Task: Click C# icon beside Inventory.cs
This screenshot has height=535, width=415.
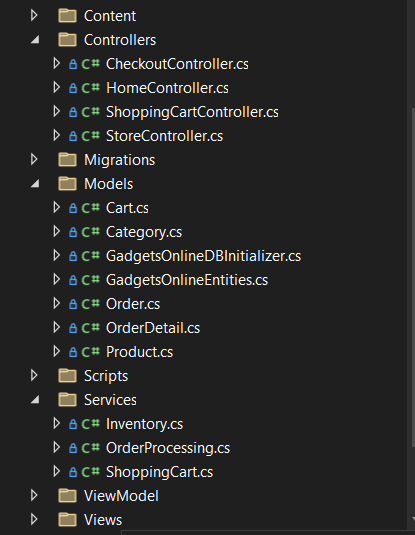Action: [x=91, y=424]
